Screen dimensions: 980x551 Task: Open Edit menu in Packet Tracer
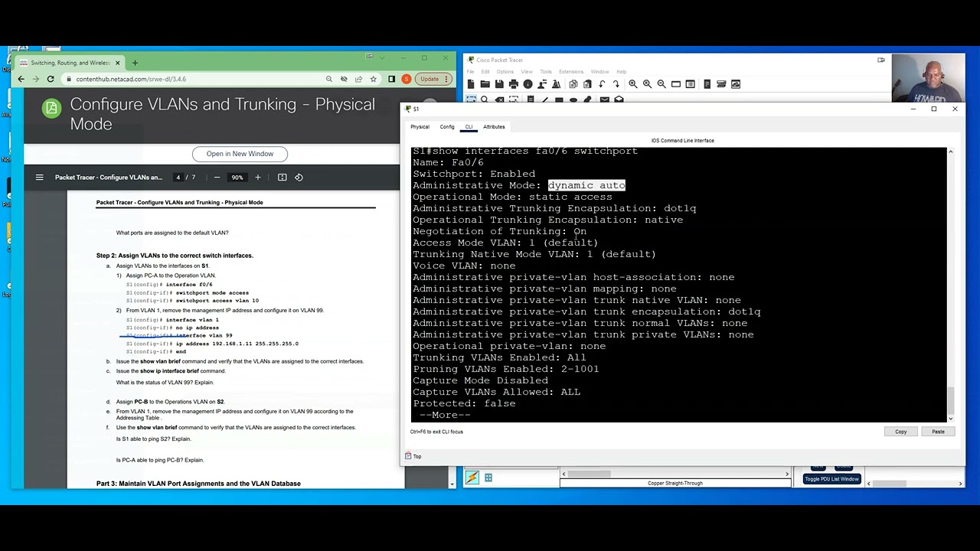click(x=485, y=72)
